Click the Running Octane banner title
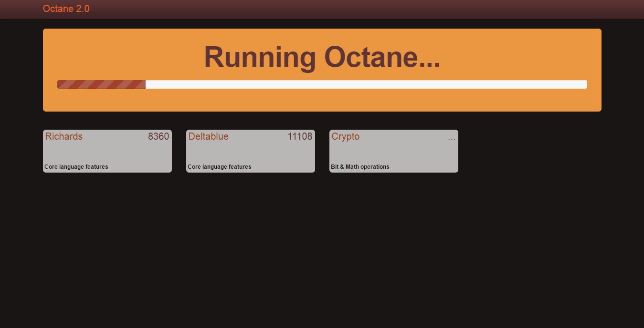Screen dimensions: 644x328 tap(322, 57)
